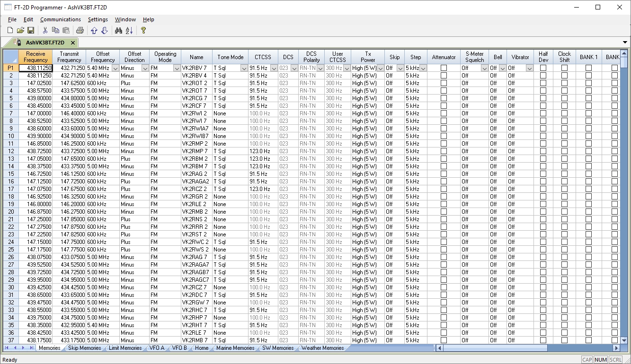Click the grid select-all corner cell
This screenshot has width=631, height=364.
coord(11,57)
